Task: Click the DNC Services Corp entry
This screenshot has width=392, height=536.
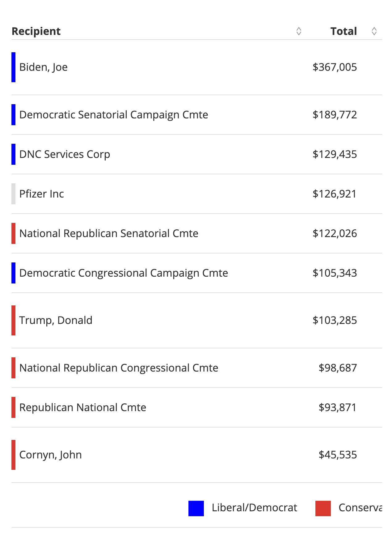Action: (65, 154)
